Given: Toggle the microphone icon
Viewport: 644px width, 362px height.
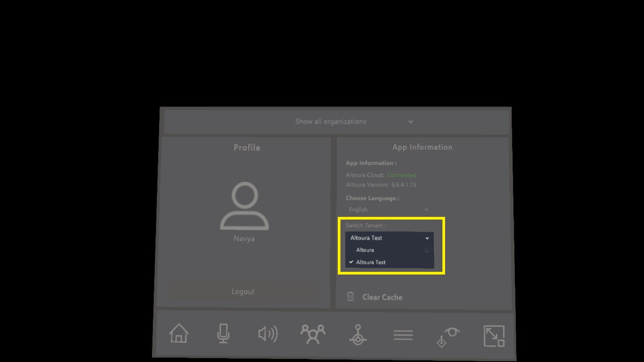Looking at the screenshot, I should pyautogui.click(x=223, y=334).
